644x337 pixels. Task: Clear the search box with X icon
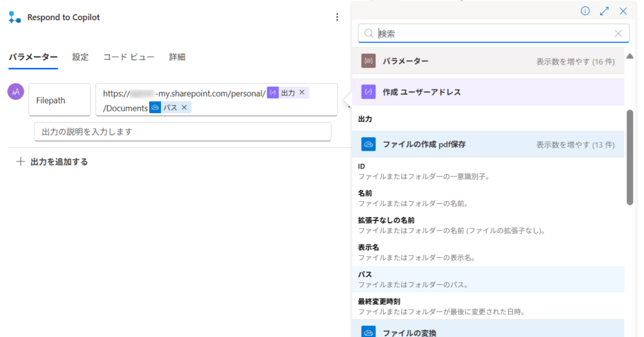coord(618,34)
